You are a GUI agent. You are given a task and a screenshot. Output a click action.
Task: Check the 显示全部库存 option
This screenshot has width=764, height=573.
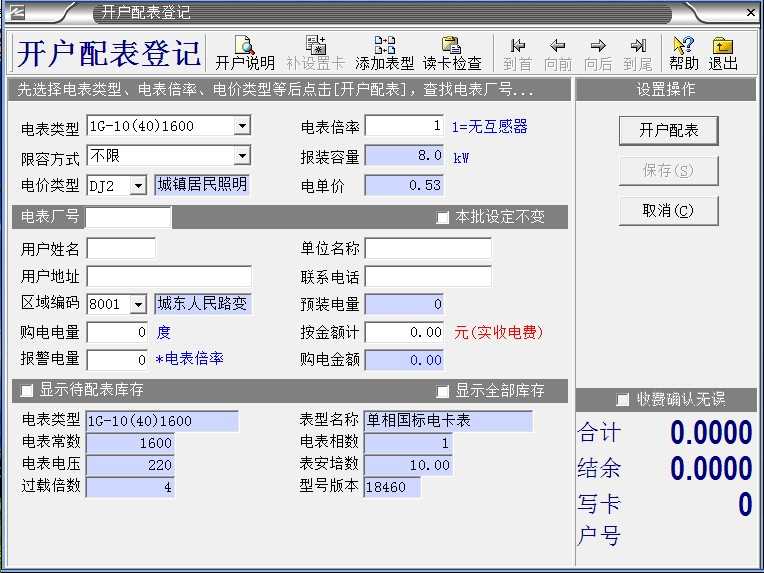click(443, 391)
